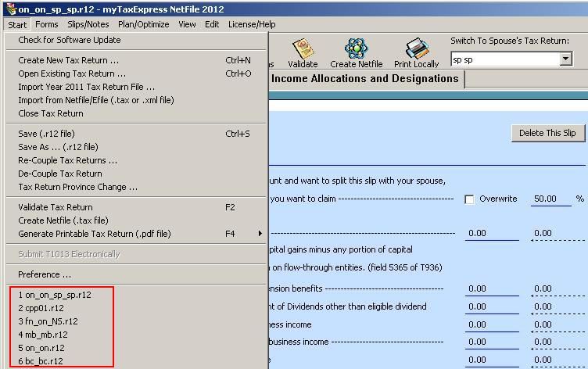
Task: Choose Check for Software Update
Action: click(x=136, y=40)
